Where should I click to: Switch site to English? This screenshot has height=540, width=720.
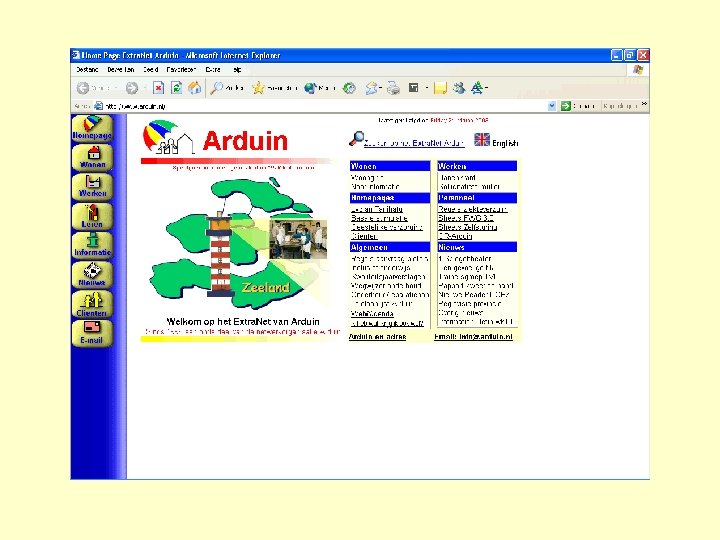505,143
